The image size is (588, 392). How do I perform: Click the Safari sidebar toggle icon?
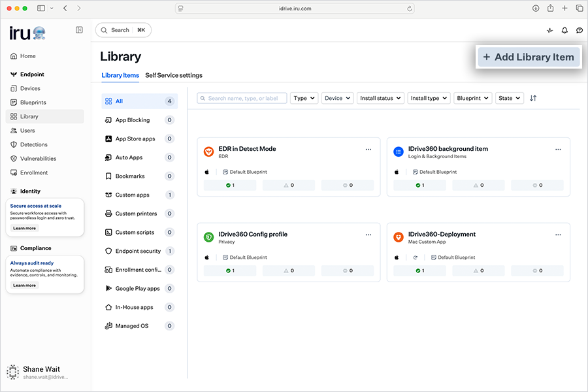click(x=41, y=8)
